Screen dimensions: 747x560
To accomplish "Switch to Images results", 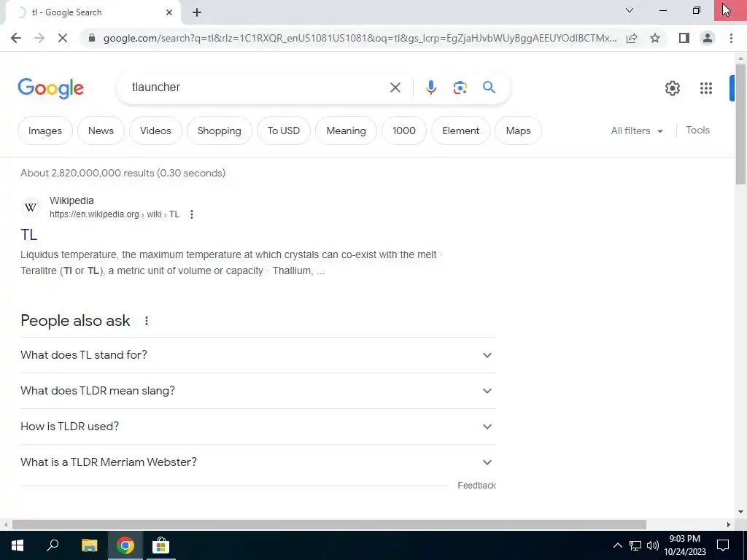I will tap(44, 131).
